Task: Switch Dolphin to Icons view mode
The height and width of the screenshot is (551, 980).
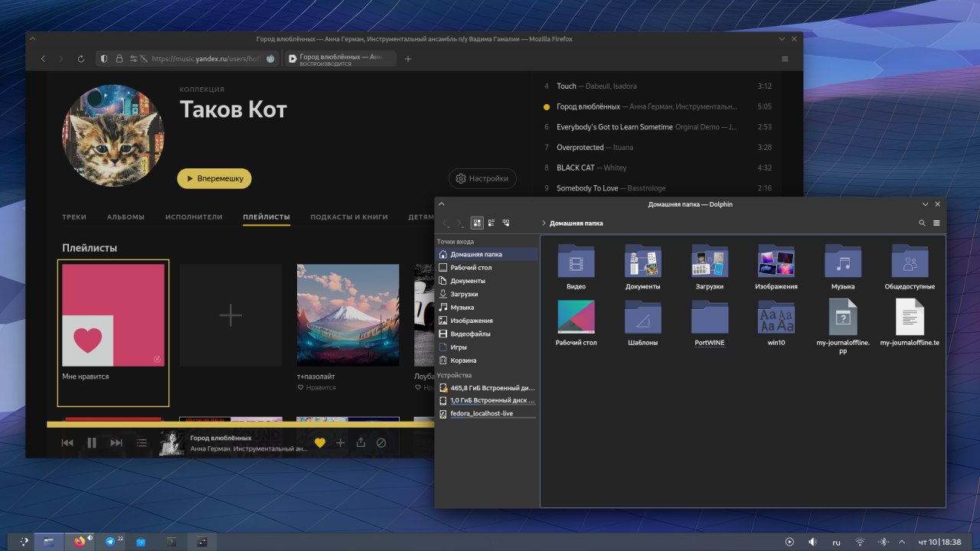Action: (477, 223)
